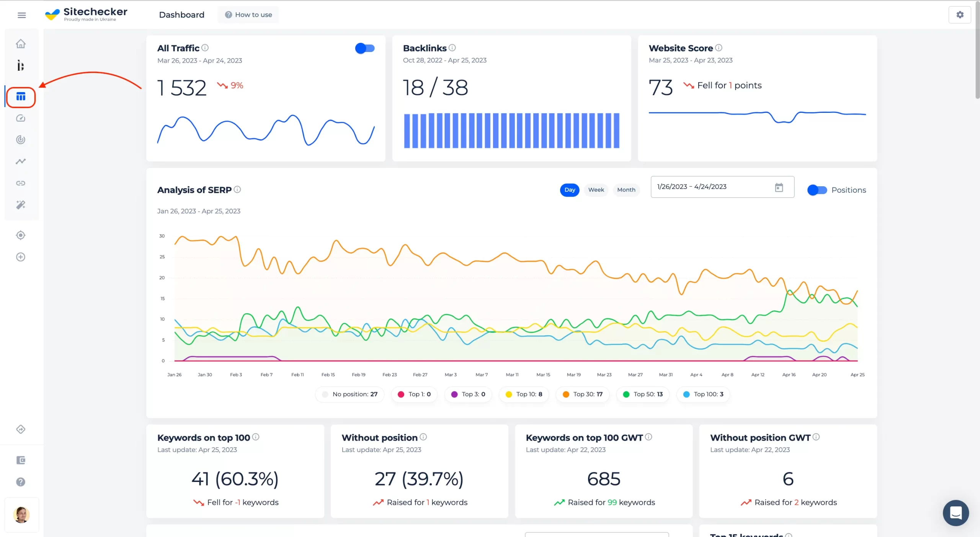980x537 pixels.
Task: Open the calendar icon in date range
Action: [779, 187]
